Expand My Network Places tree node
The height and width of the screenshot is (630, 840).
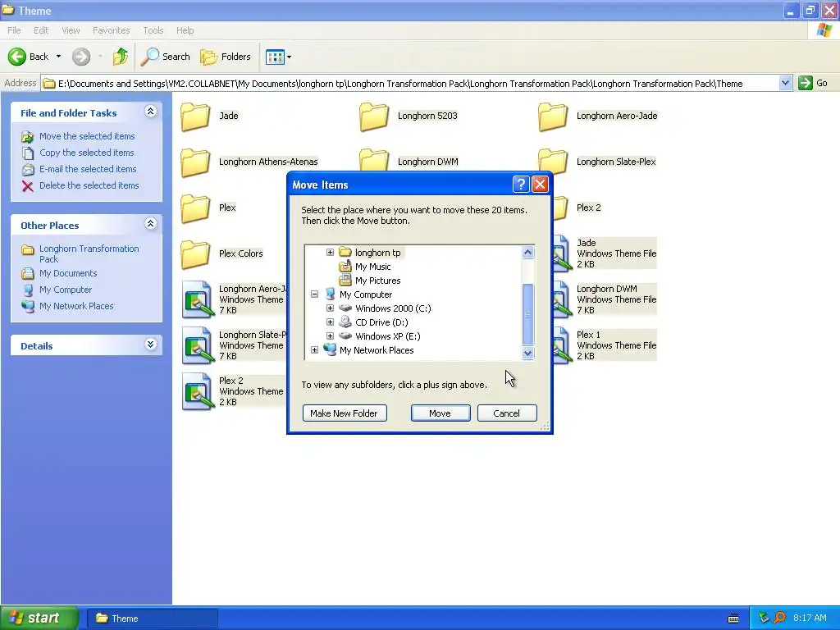coord(314,349)
